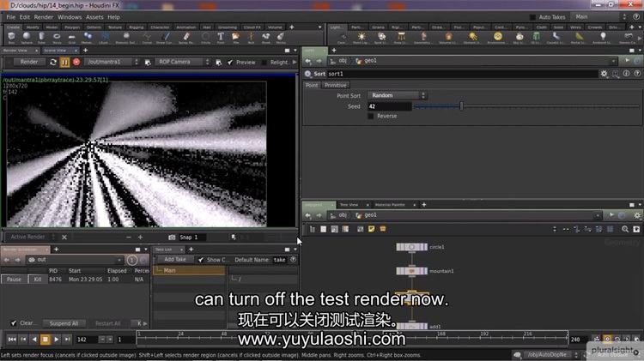Click the Seed slider handle

[x=461, y=106]
